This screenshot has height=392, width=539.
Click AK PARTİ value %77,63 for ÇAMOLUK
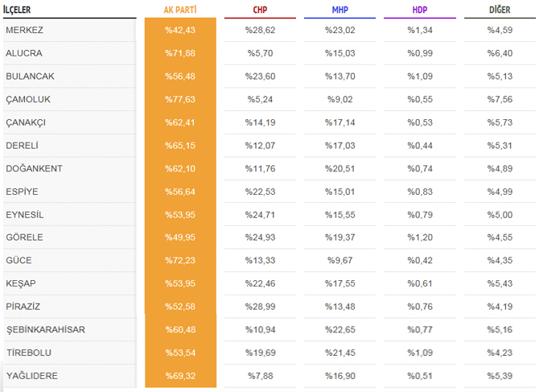180,99
